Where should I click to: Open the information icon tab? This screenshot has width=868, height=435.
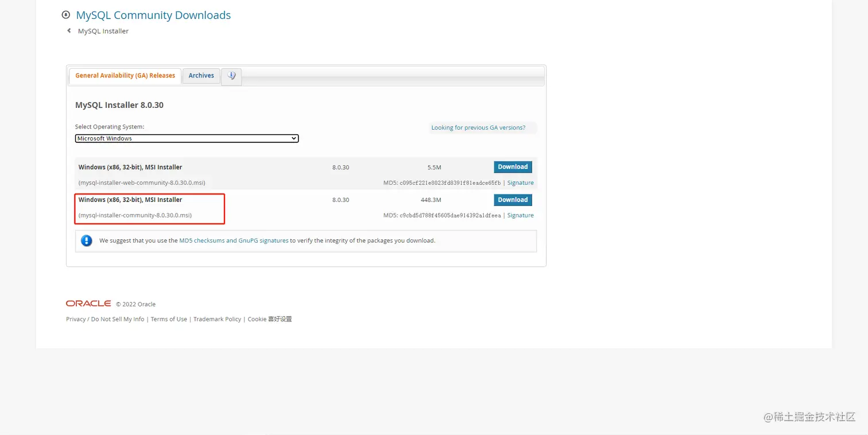pyautogui.click(x=231, y=76)
